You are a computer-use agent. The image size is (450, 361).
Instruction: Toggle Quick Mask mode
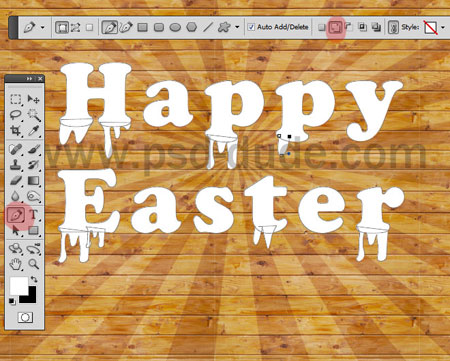coord(25,317)
